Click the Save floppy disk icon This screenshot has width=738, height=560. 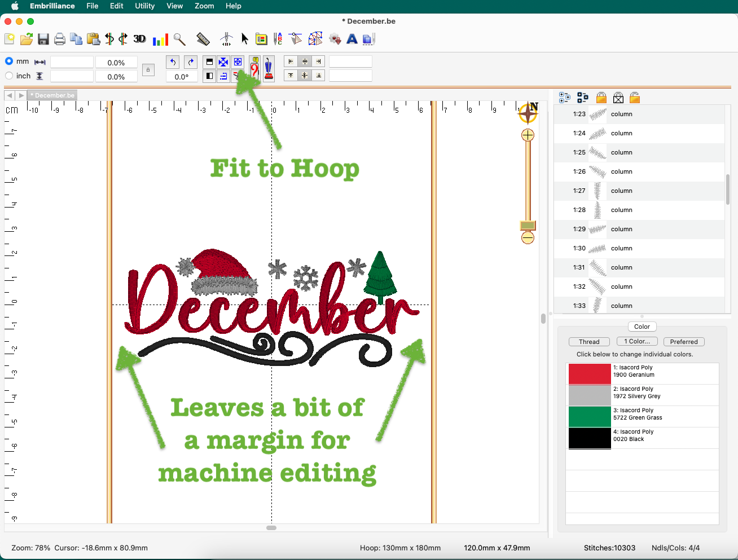(43, 39)
